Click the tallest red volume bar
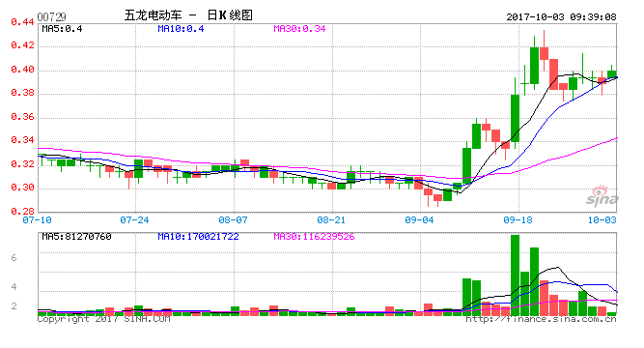The image size is (644, 348). tap(544, 298)
